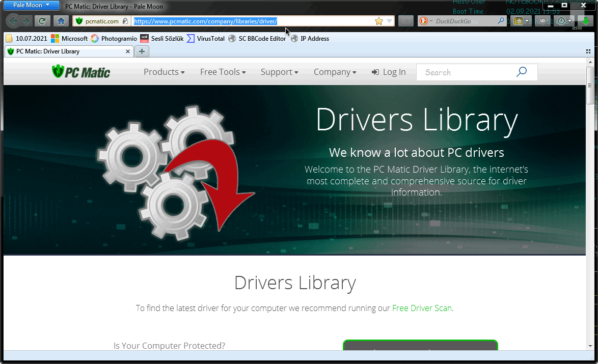Open the bookmarks menu toolbar button
The width and height of the screenshot is (598, 364).
coord(521,21)
